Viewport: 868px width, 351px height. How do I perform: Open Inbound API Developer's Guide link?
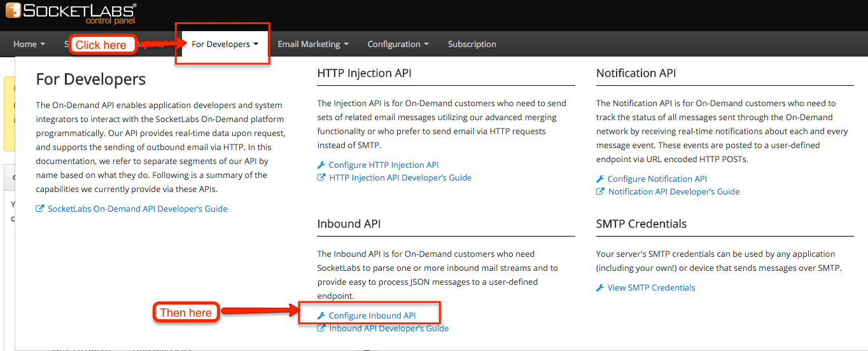coord(389,328)
